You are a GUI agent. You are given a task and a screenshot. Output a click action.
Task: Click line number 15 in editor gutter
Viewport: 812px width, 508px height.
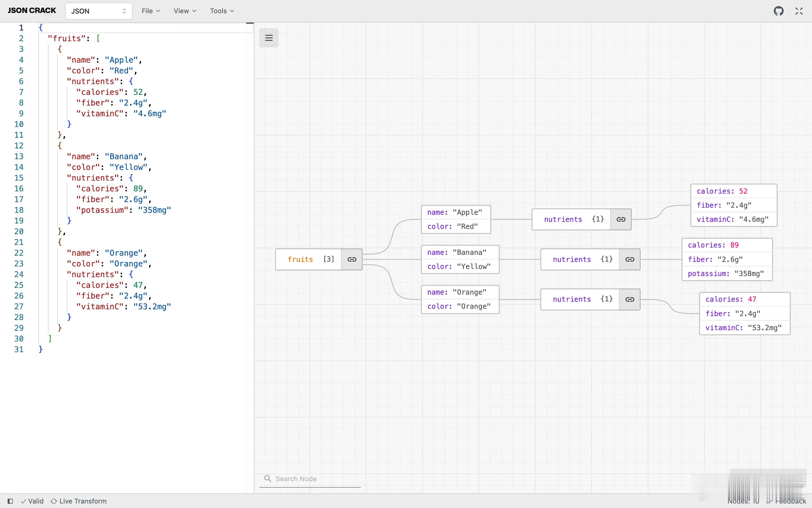pos(19,178)
